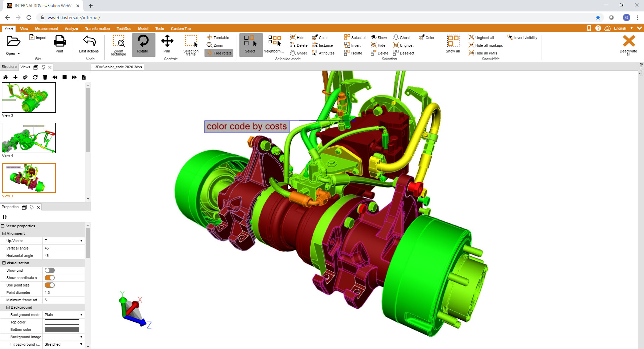Collapse Visualization section
The image size is (644, 349).
[4, 263]
